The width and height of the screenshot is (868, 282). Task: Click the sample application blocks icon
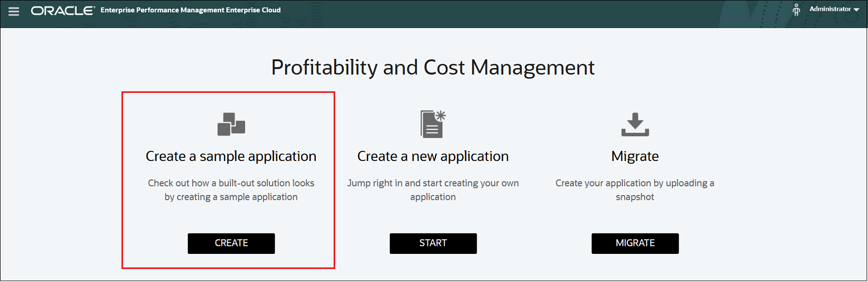(231, 124)
